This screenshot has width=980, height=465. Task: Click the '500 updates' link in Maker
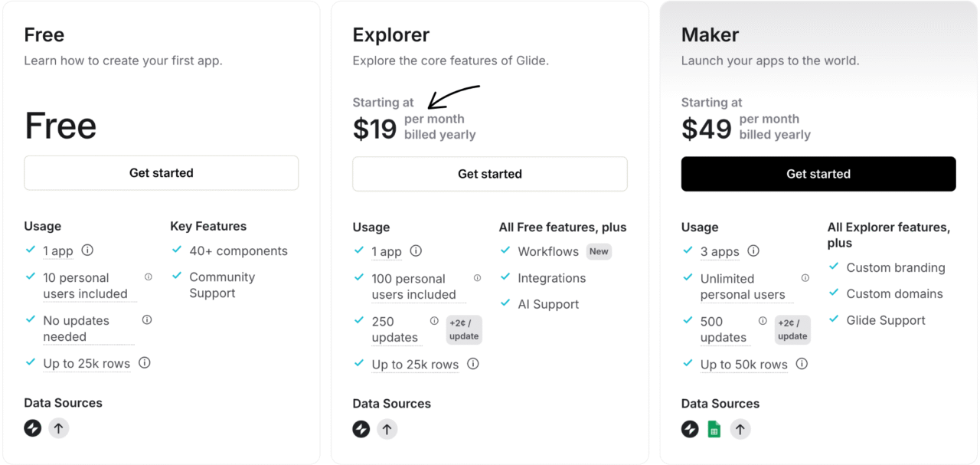click(x=725, y=329)
